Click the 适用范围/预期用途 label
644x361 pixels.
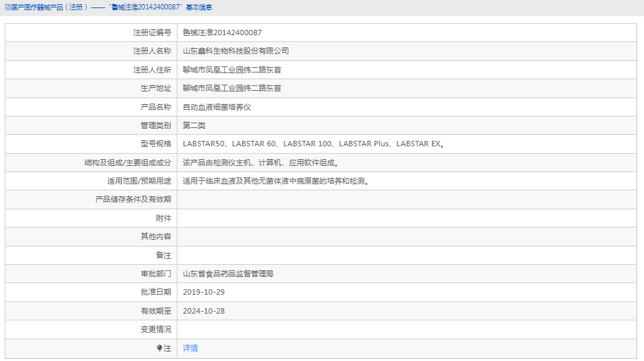[x=139, y=181]
